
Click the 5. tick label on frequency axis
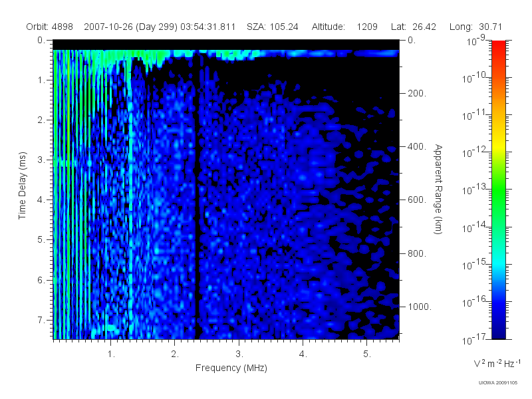pos(367,354)
